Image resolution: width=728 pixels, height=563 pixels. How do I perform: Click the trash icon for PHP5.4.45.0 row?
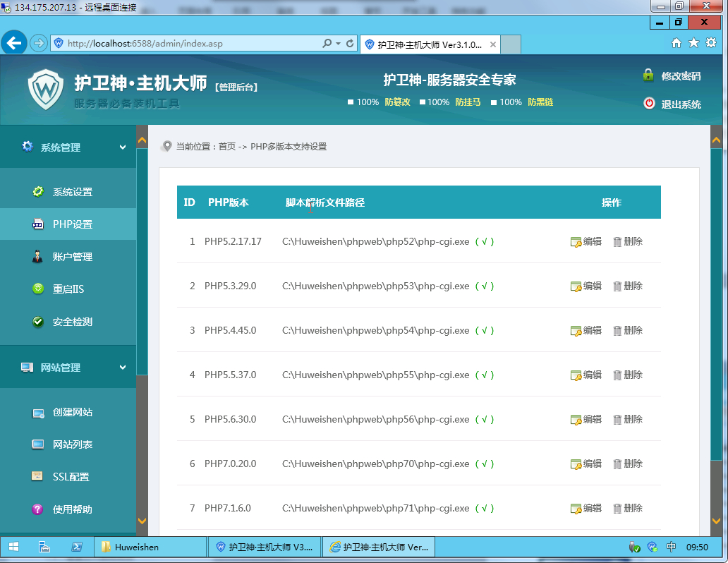[x=617, y=331]
